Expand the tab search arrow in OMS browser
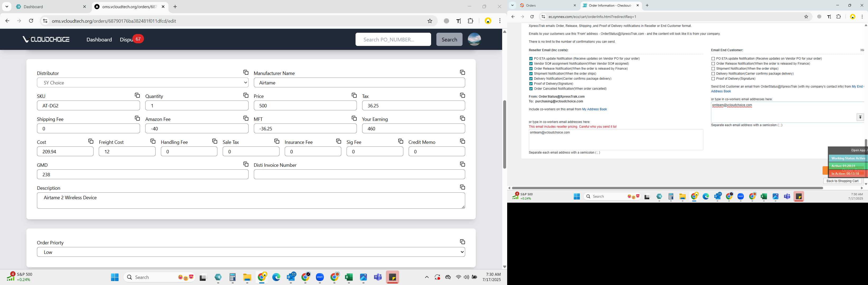868x285 pixels. click(7, 7)
